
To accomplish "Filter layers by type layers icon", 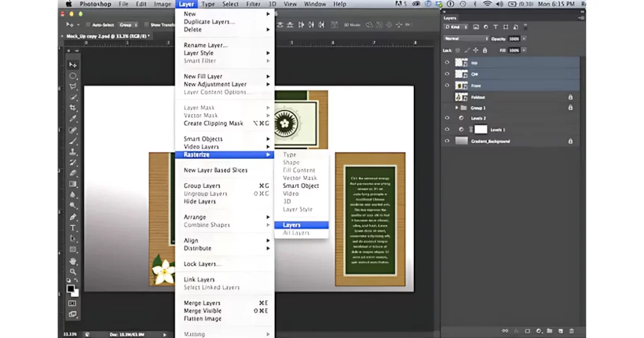I will [496, 27].
